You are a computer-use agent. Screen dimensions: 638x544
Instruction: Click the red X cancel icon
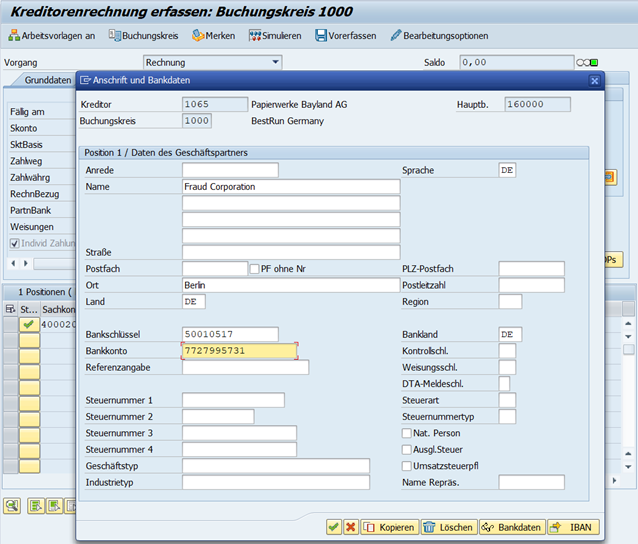coord(350,527)
